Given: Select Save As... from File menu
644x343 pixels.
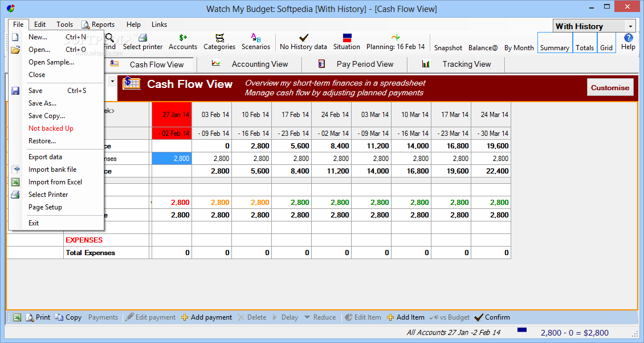Looking at the screenshot, I should coord(42,103).
